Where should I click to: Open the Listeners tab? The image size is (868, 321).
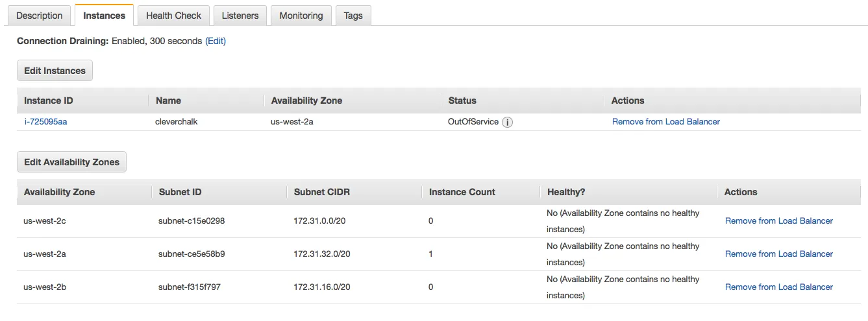pyautogui.click(x=240, y=16)
